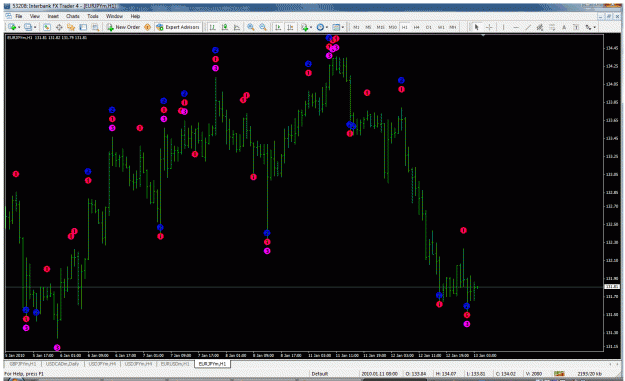Open the Strategy Tester icon

pos(95,27)
